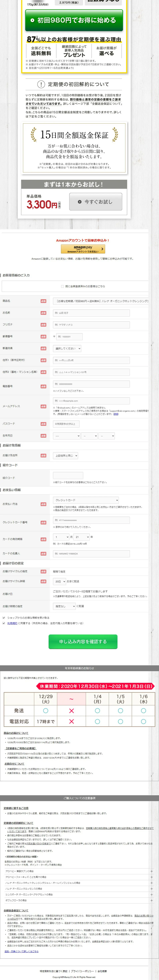Click the クレジットカード番号 field
The width and height of the screenshot is (159, 980).
click(91, 520)
